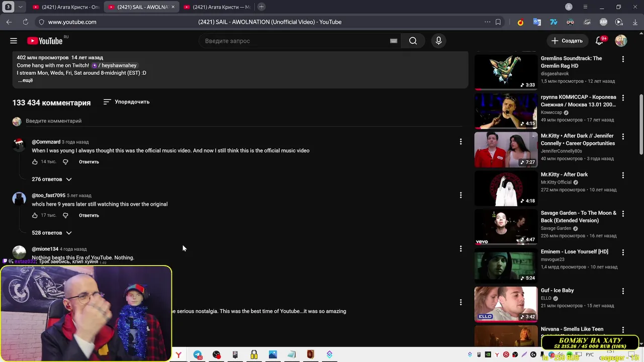Screen dimensions: 644x362
Task: Reply to the @too_fast7095 comment
Action: pyautogui.click(x=89, y=215)
